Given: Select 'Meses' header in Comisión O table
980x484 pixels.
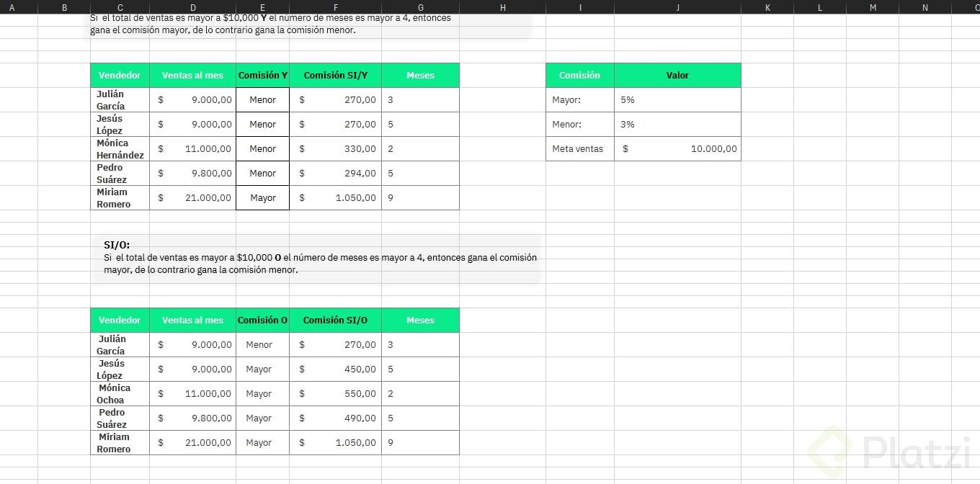Looking at the screenshot, I should click(x=420, y=321).
